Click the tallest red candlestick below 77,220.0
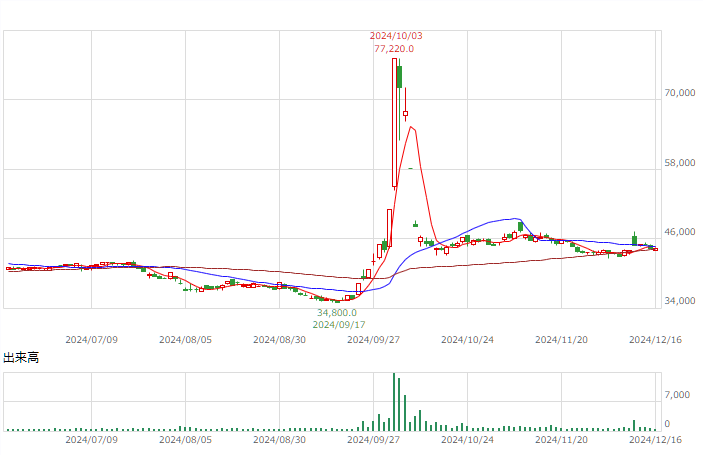703x455 pixels. [395, 122]
